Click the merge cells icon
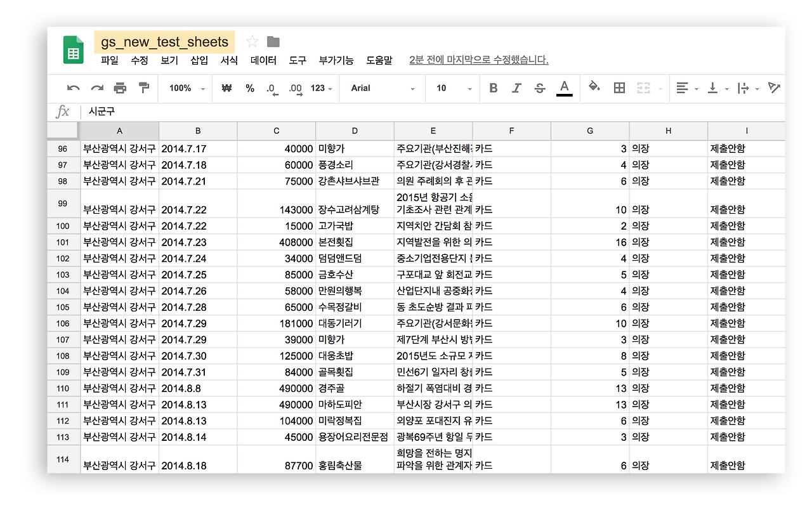Screen dimensions: 812x529 (x=643, y=88)
